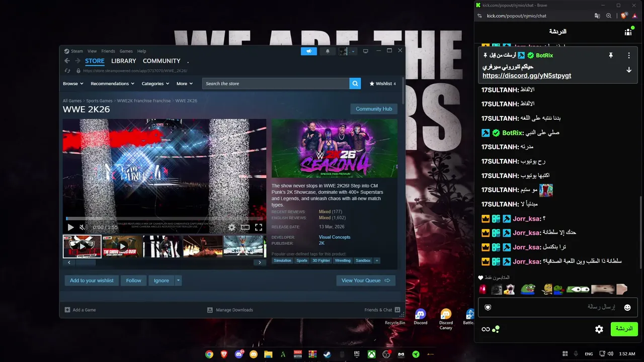Image resolution: width=644 pixels, height=362 pixels.
Task: Open the Discord invite link in pinned message
Action: pyautogui.click(x=527, y=76)
